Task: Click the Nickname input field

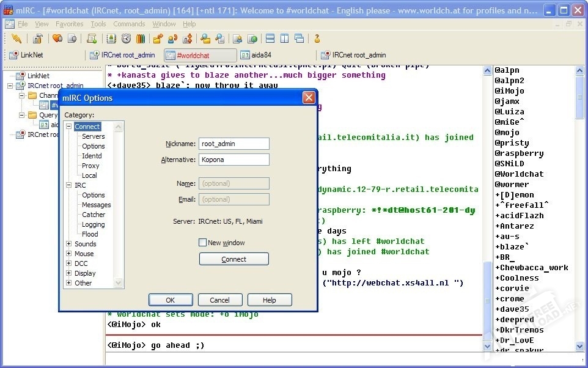Action: [x=233, y=144]
